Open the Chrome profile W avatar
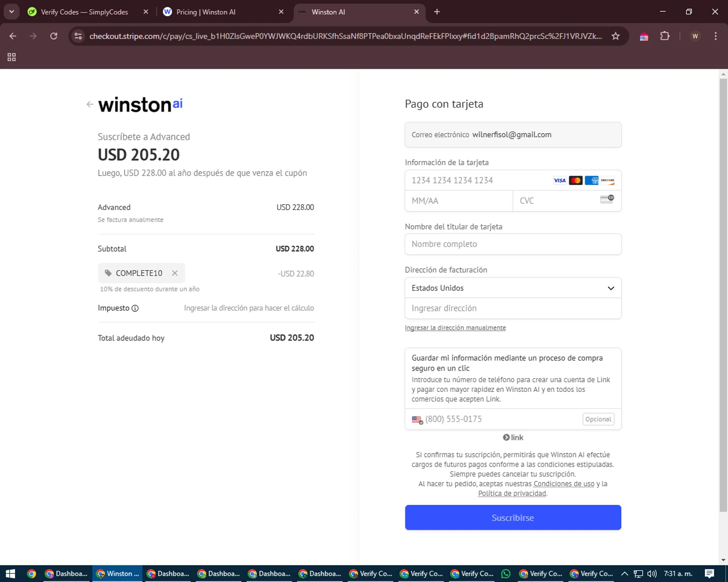This screenshot has height=582, width=728. (695, 36)
